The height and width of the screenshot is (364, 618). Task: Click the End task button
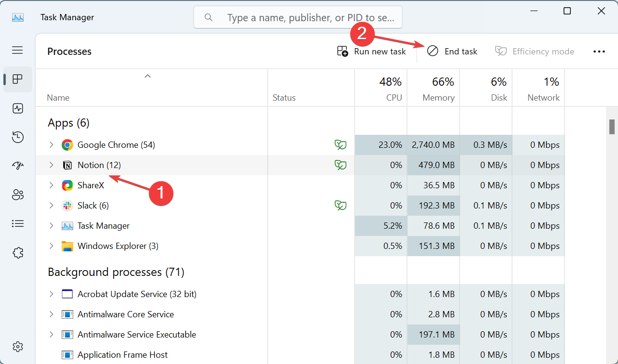pyautogui.click(x=452, y=52)
